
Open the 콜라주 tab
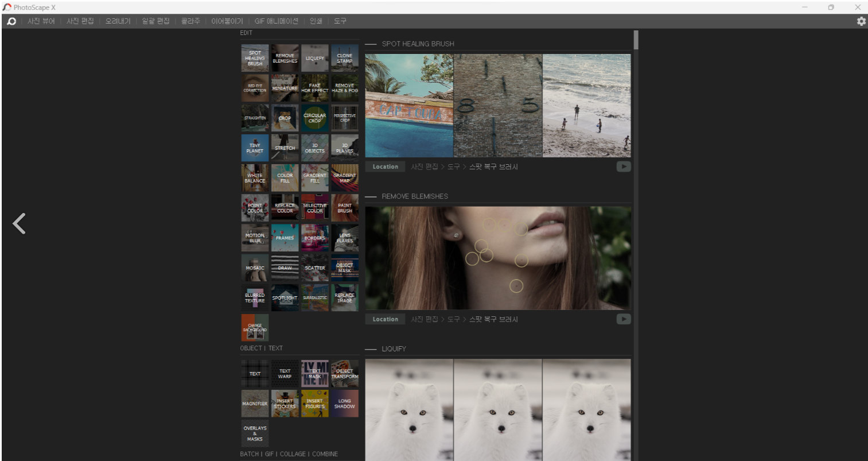click(x=190, y=21)
